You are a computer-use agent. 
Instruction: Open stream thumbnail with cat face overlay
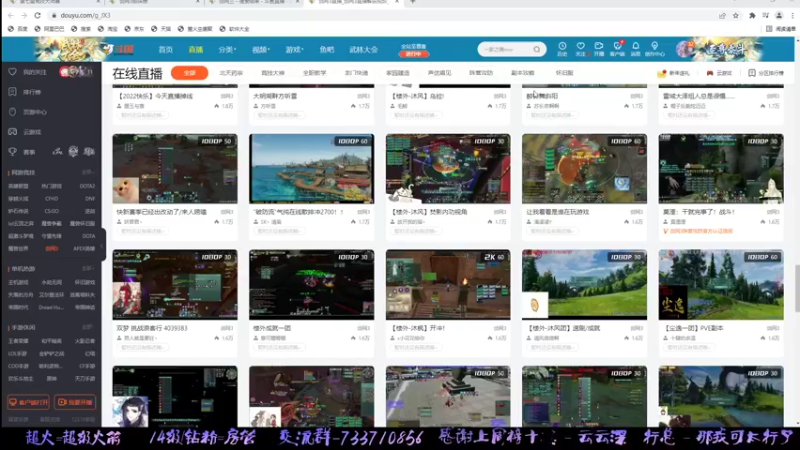coord(175,169)
